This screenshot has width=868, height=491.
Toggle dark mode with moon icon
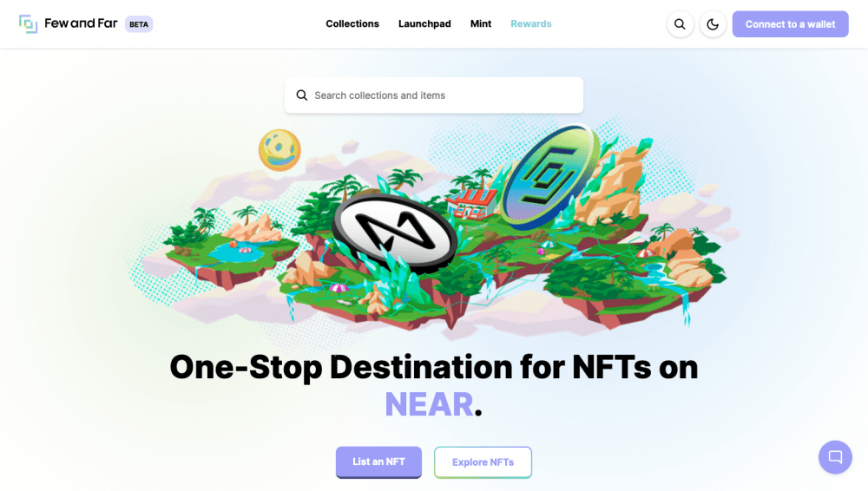click(713, 24)
